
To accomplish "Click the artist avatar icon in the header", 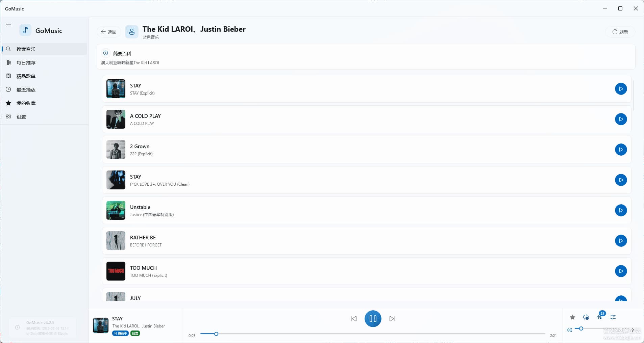I will coord(132,32).
